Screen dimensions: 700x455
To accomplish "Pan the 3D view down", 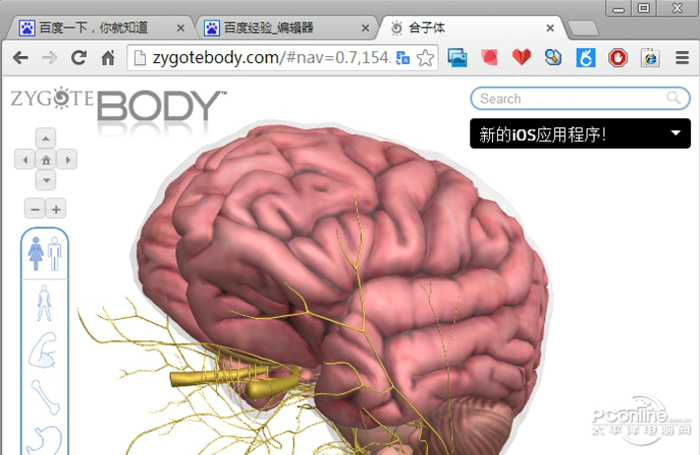I will click(x=46, y=180).
